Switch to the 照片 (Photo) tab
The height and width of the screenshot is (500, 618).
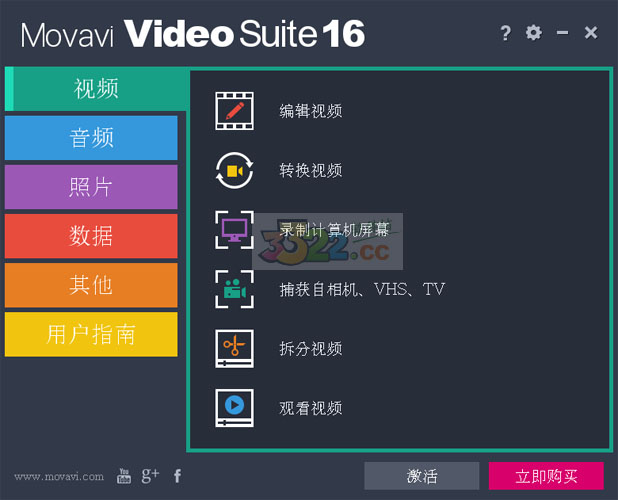tap(91, 187)
